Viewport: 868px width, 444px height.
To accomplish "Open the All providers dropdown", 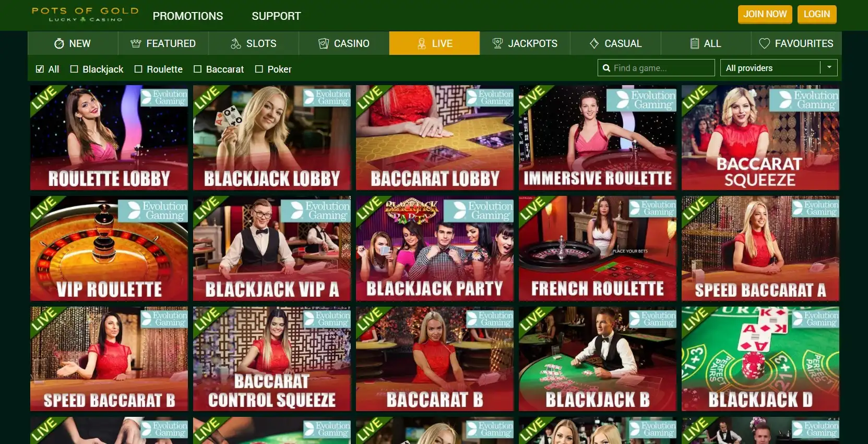I will tap(779, 68).
